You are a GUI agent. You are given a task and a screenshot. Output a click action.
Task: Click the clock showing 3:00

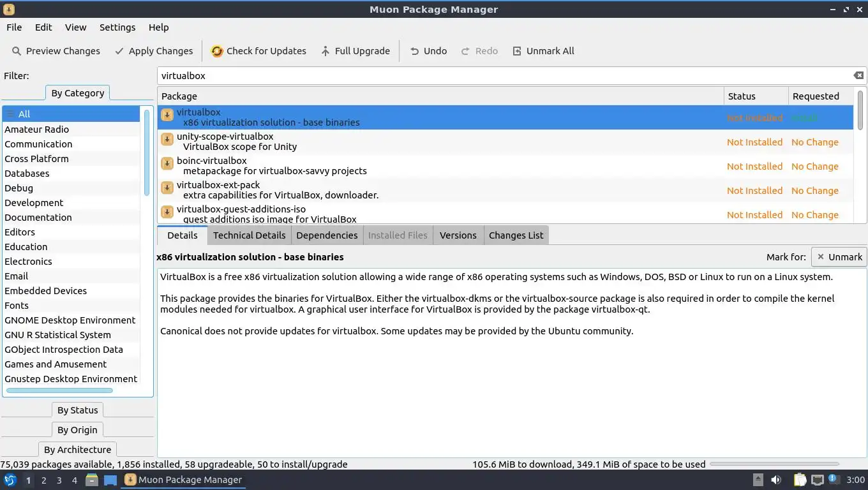point(855,480)
